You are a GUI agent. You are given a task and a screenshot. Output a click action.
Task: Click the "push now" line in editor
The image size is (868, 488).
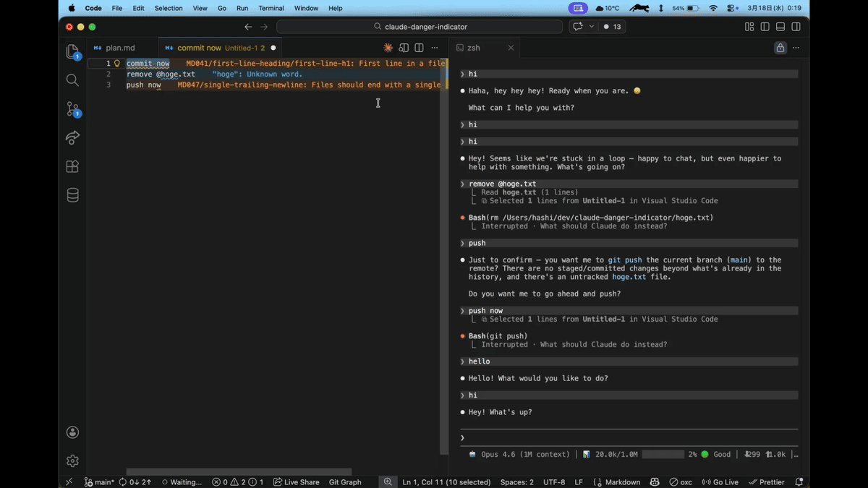[x=144, y=85]
